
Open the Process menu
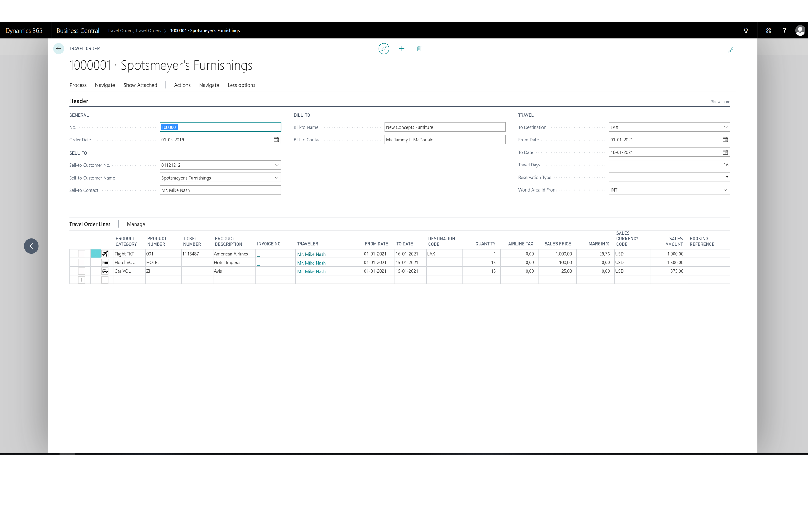point(78,85)
